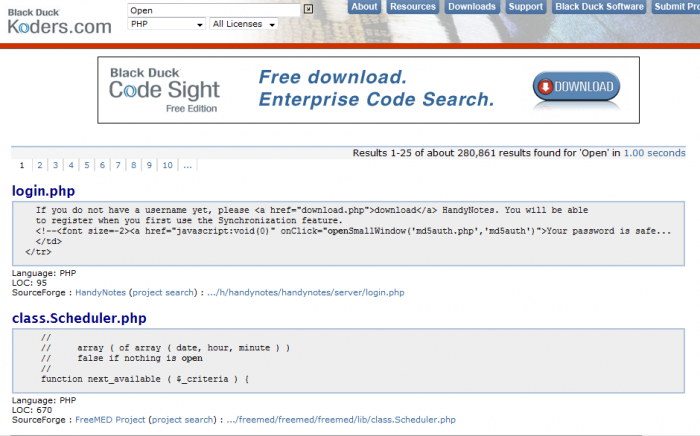Focus the search box containing 'Open'
700x436 pixels.
[x=214, y=10]
